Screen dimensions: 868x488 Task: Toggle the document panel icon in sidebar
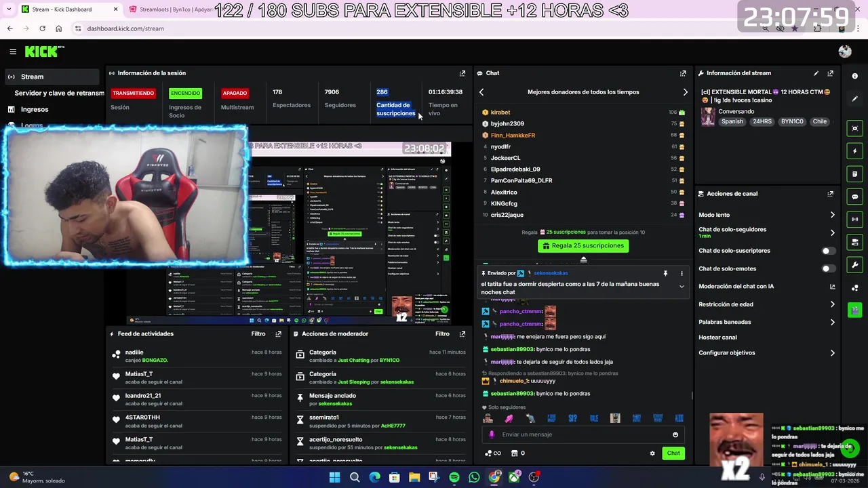click(854, 174)
